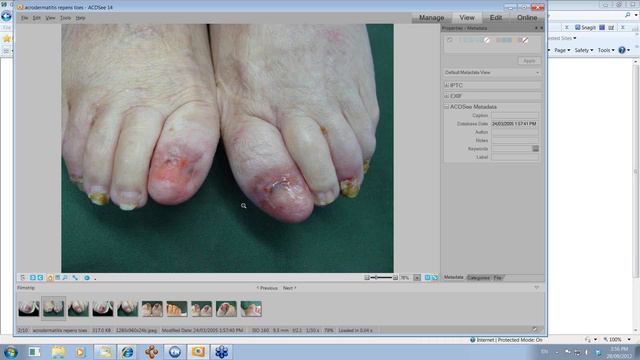Viewport: 640px width, 360px height.
Task: Switch to Manage mode tab
Action: point(431,18)
